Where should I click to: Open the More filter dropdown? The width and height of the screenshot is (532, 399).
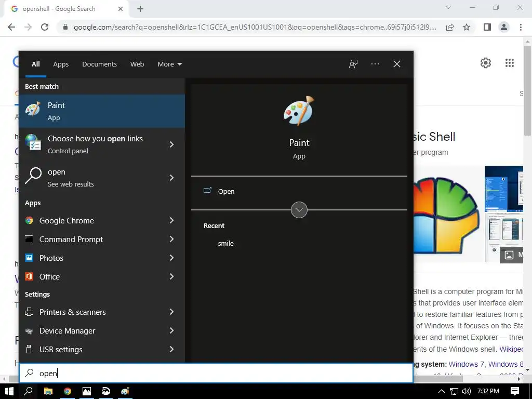coord(170,64)
